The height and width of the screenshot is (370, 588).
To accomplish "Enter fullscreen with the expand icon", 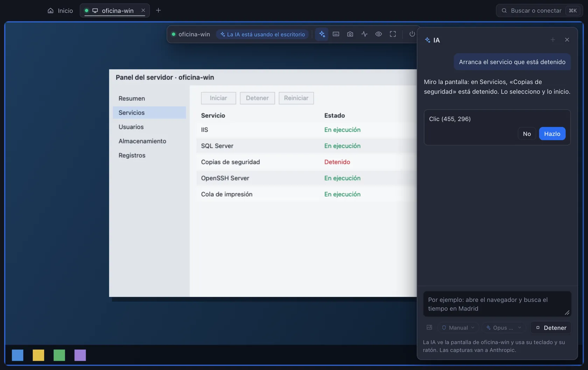I will coord(393,34).
